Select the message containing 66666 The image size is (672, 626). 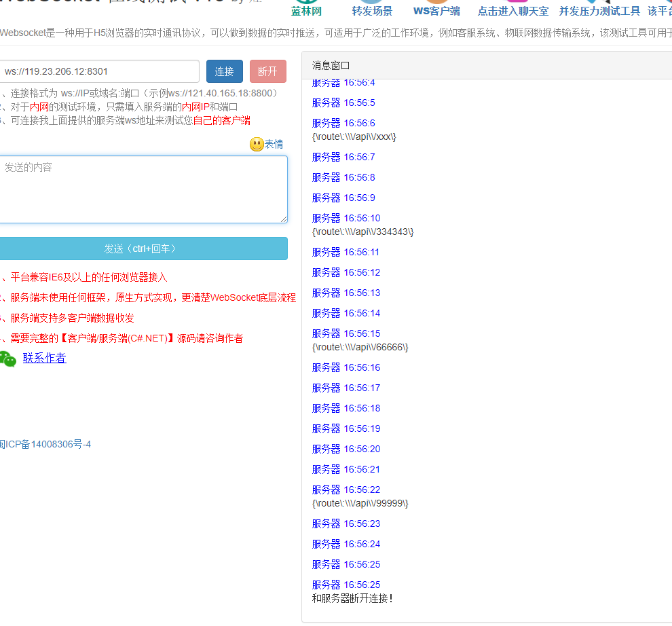pos(360,348)
